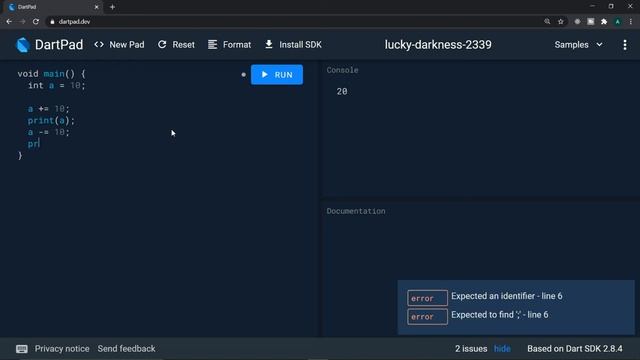
Task: Click the DartPad logo icon
Action: coord(23,45)
